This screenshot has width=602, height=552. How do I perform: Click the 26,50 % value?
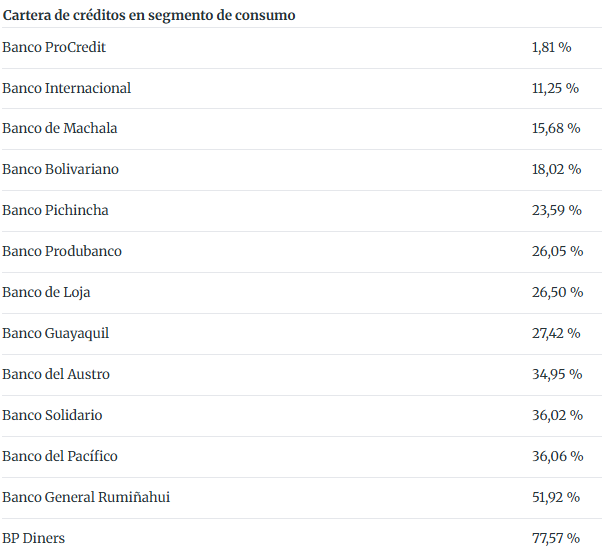(557, 292)
